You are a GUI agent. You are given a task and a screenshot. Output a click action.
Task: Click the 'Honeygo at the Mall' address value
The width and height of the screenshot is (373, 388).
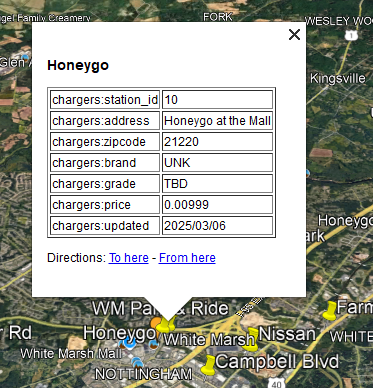point(217,121)
